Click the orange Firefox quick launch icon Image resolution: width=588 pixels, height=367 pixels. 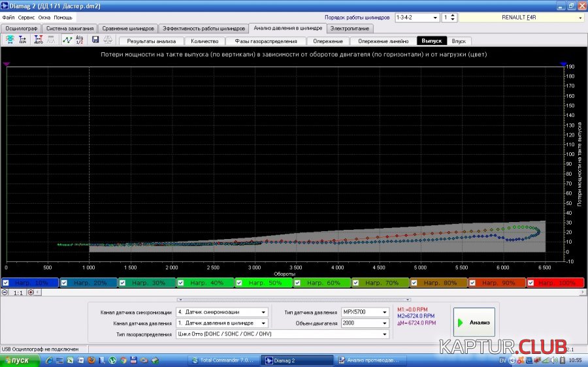click(91, 360)
